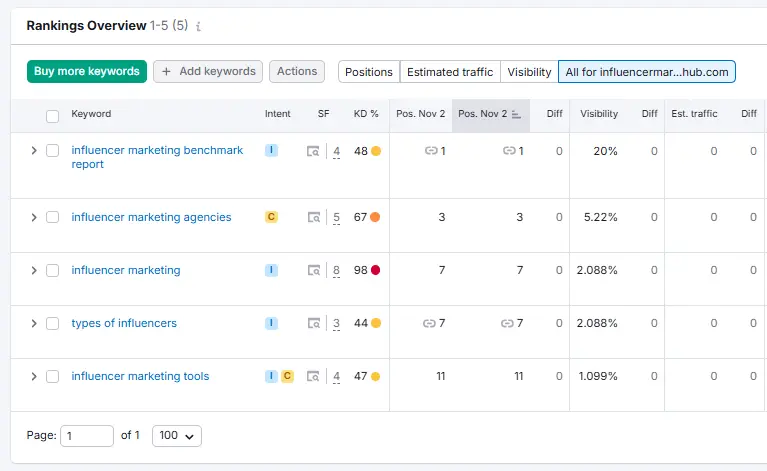Click the Commercial intent badge for influencer marketing agencies
Image resolution: width=767 pixels, height=471 pixels.
(x=271, y=217)
